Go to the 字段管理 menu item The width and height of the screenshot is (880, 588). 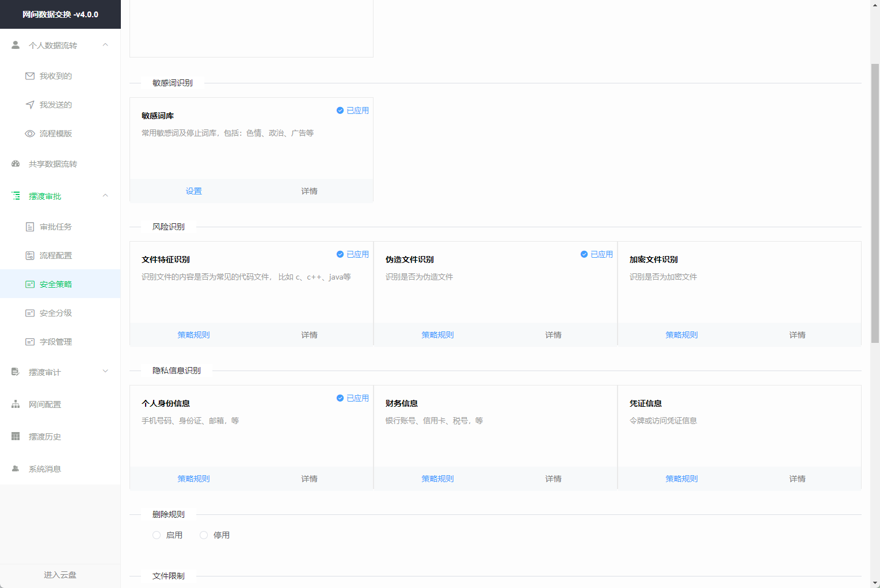56,342
